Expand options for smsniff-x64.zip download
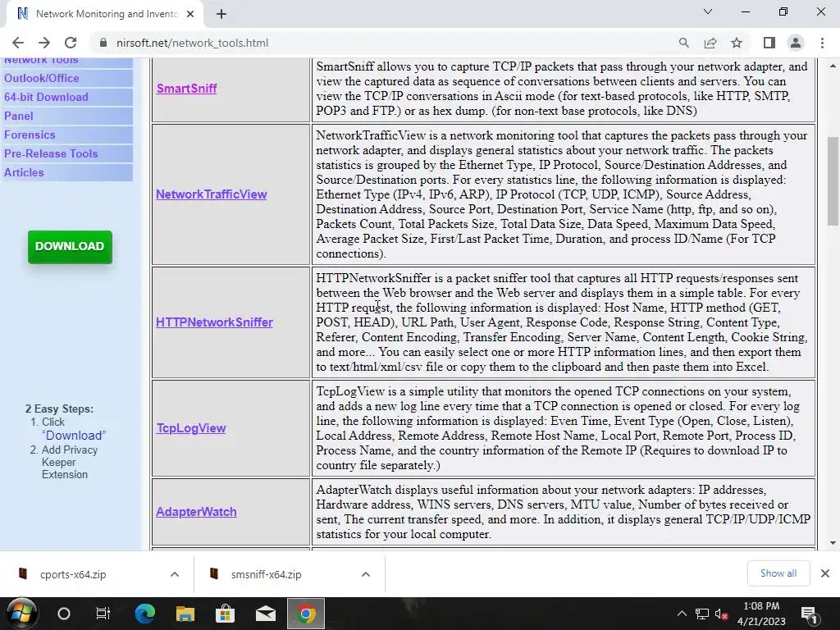Viewport: 840px width, 630px height. coord(365,574)
